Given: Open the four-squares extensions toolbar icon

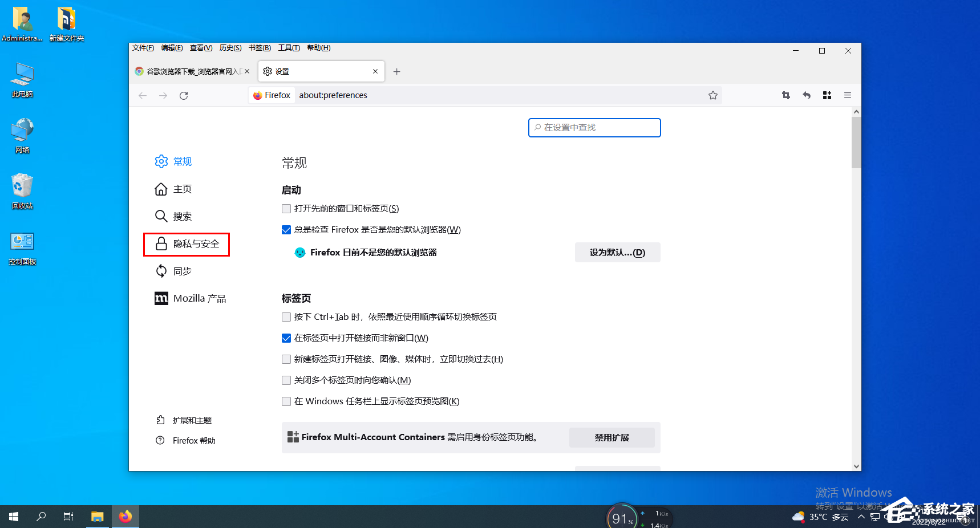Looking at the screenshot, I should coord(827,96).
